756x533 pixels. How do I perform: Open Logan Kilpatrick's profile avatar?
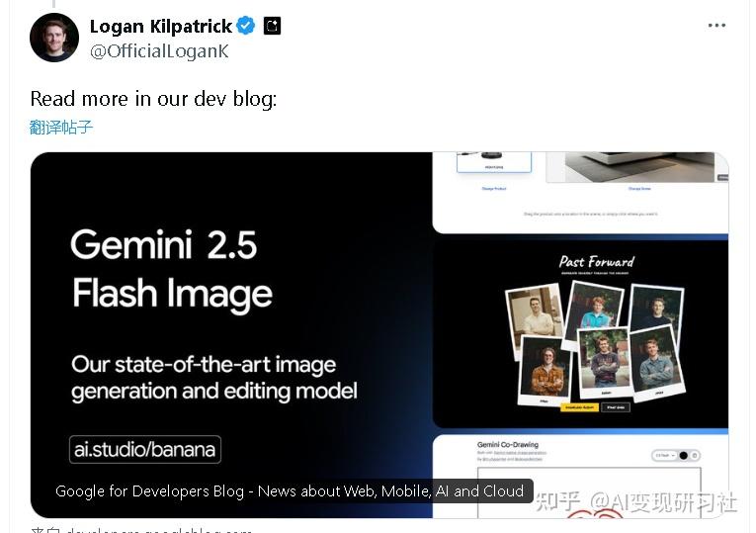coord(54,38)
